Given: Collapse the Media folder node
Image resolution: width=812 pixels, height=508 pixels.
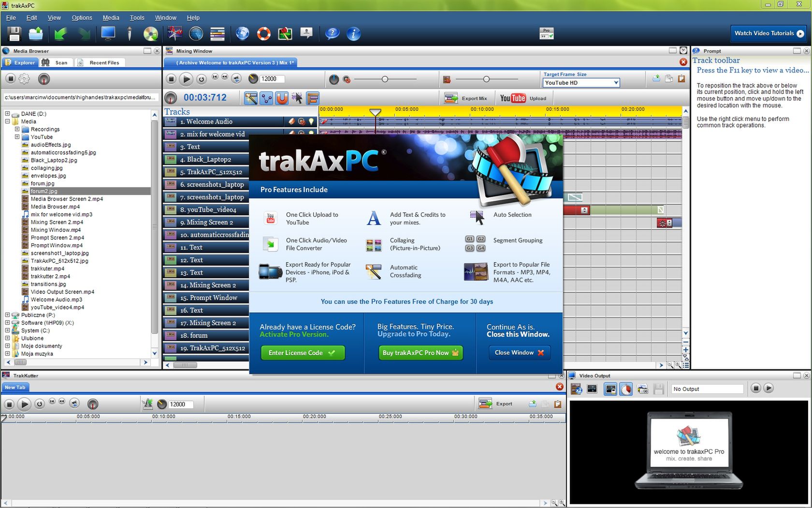Looking at the screenshot, I should tap(7, 121).
